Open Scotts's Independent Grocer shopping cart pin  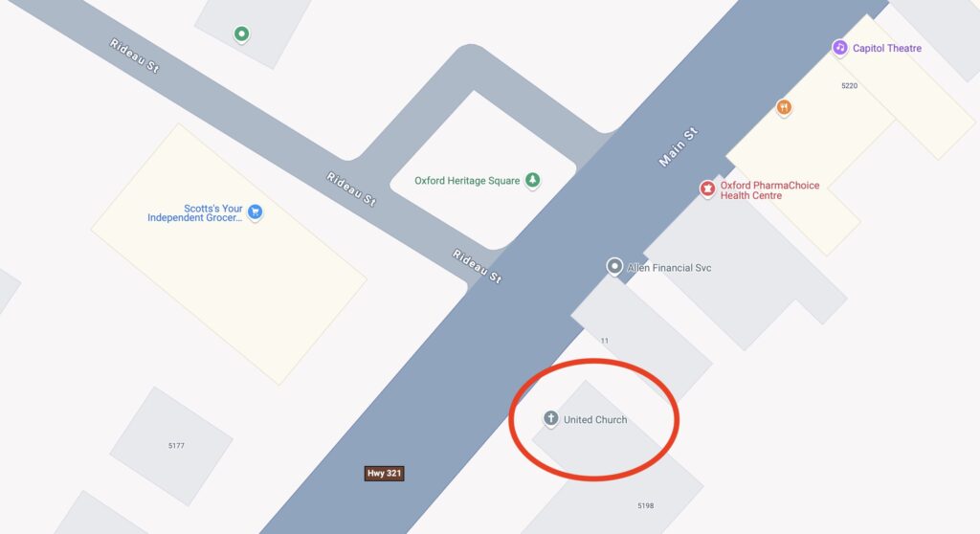(x=255, y=212)
